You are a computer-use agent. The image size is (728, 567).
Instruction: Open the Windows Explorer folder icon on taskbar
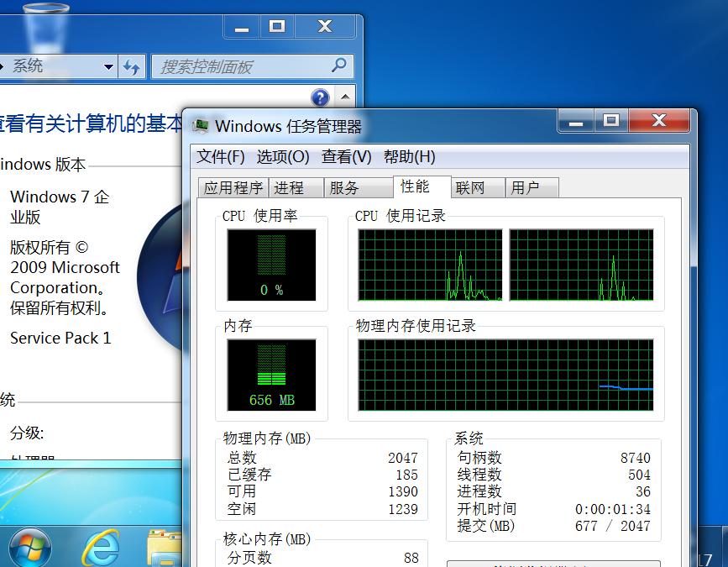165,549
